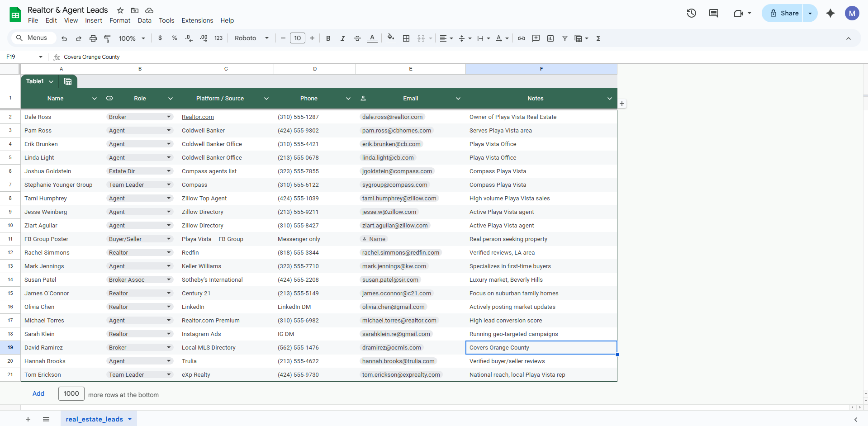Screen dimensions: 868x426
Task: Click the Share button
Action: (784, 13)
